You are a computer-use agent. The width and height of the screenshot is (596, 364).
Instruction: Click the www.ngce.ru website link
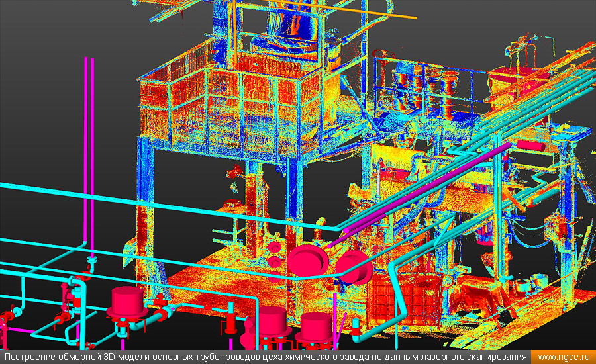(564, 357)
